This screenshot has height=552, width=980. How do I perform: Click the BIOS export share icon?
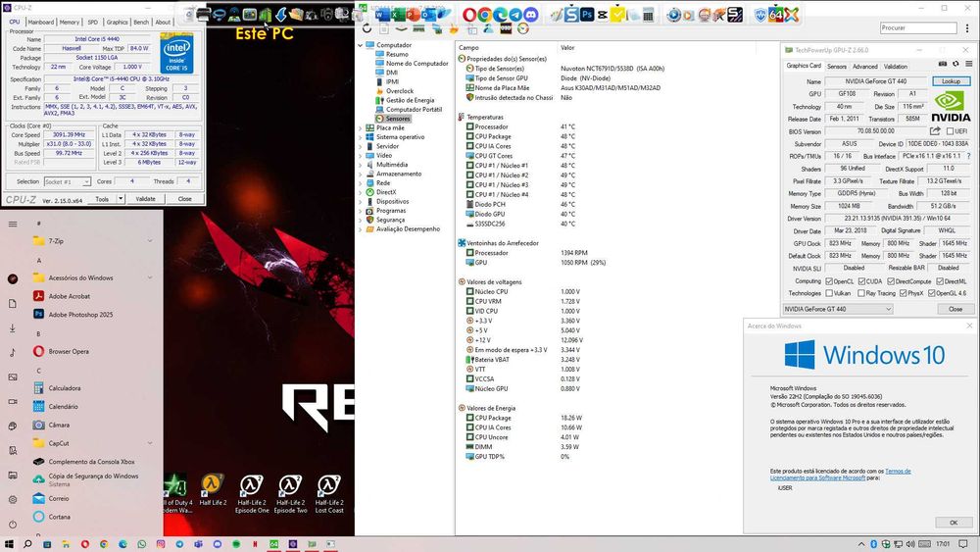pos(935,131)
